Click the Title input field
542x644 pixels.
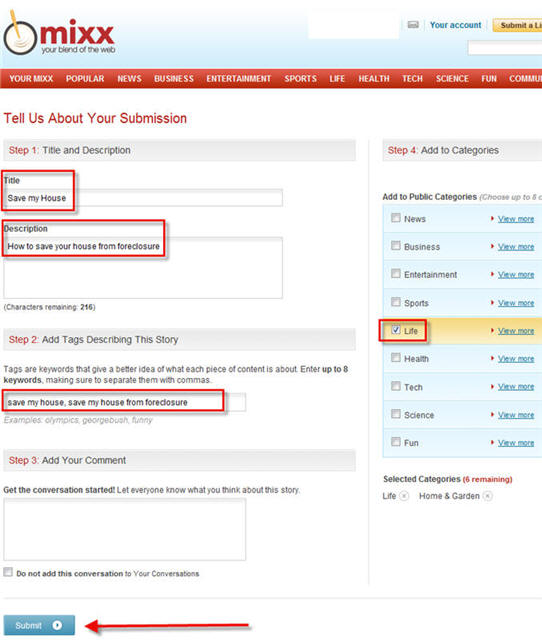(x=143, y=198)
